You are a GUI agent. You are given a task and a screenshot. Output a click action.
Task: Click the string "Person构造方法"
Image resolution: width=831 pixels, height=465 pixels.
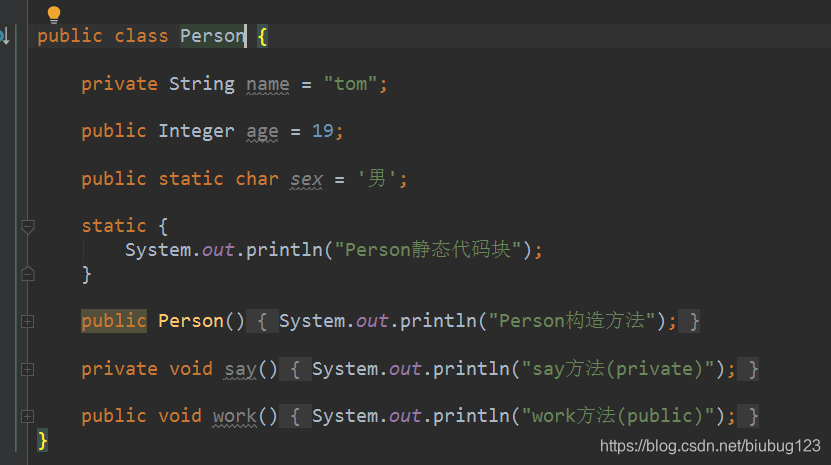[x=572, y=321]
